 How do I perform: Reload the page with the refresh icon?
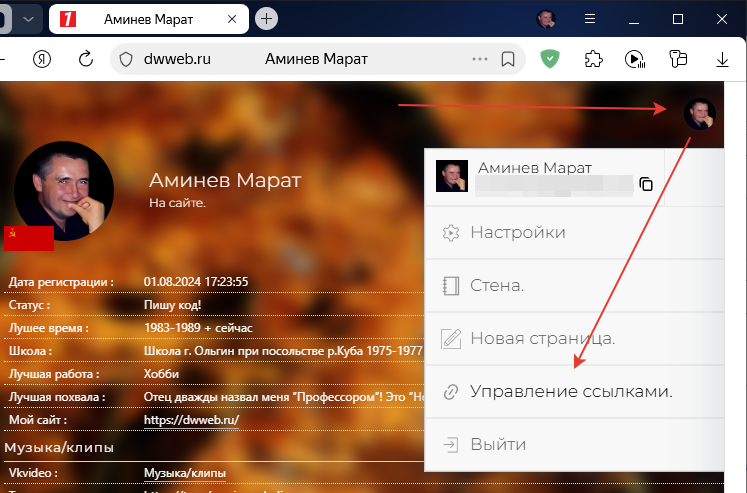click(x=86, y=59)
